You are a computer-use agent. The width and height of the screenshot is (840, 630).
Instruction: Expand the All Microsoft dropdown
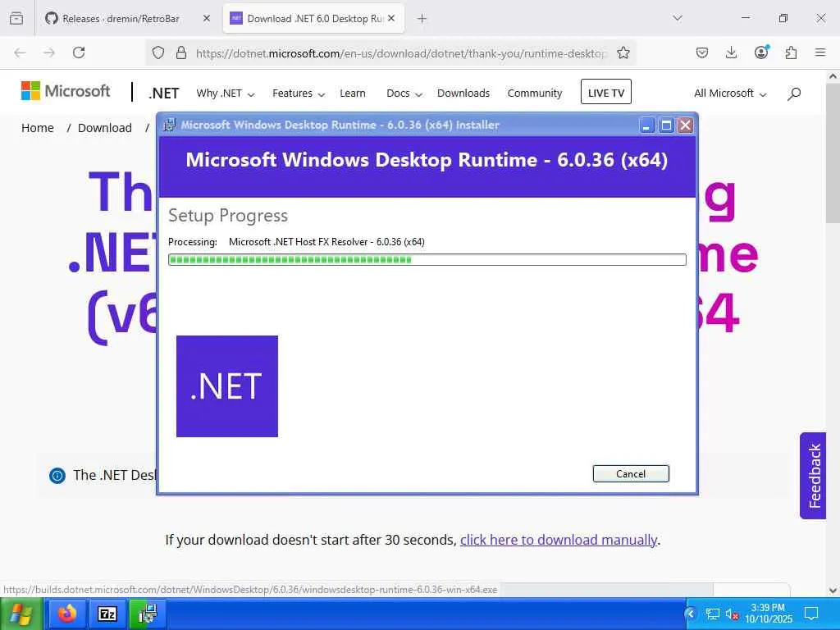(x=730, y=94)
